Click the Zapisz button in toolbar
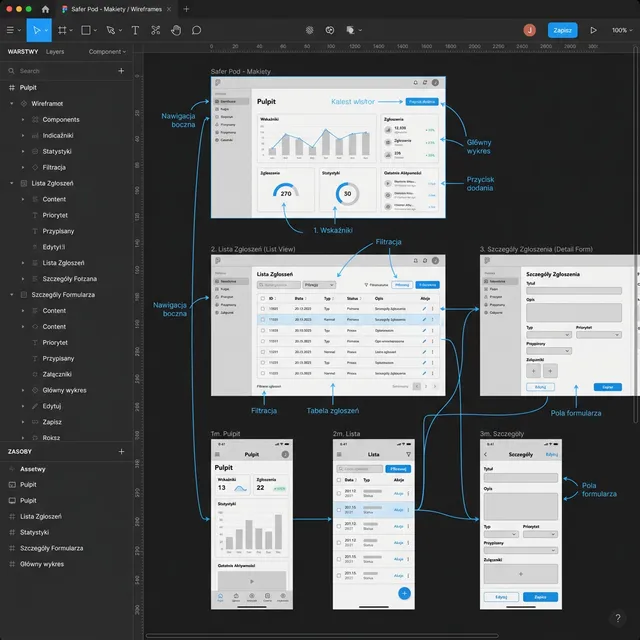 [x=562, y=30]
